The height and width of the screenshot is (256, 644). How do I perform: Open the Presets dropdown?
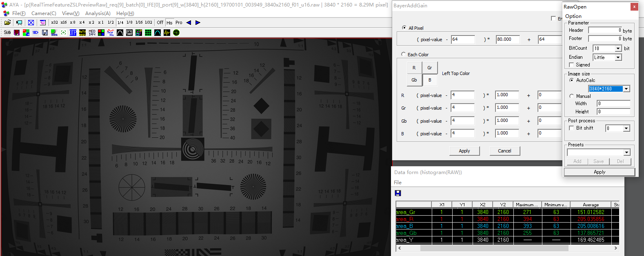627,152
